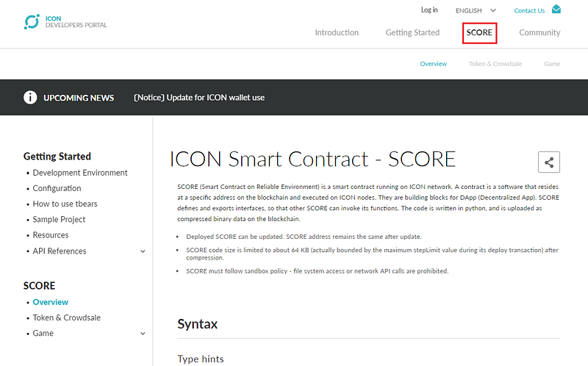588x366 pixels.
Task: Open the notice about ICON wallet use
Action: pos(199,98)
